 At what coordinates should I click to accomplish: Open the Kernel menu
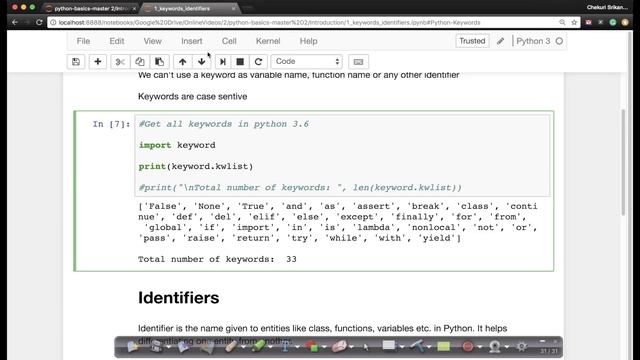[x=268, y=41]
